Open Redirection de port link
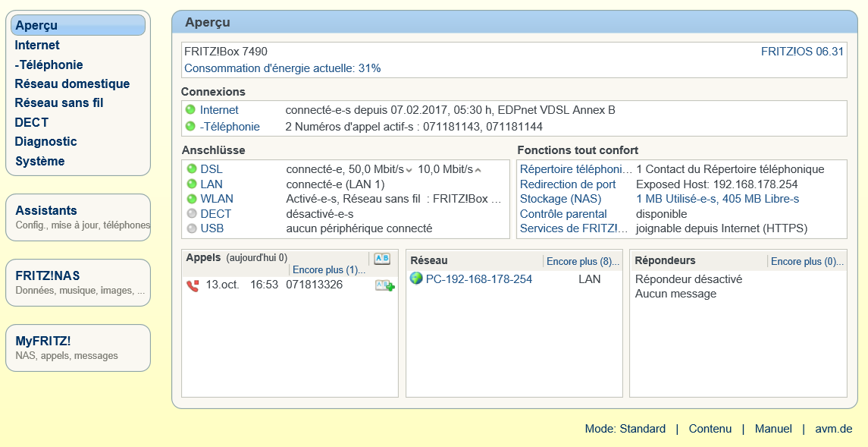868x447 pixels. click(568, 184)
